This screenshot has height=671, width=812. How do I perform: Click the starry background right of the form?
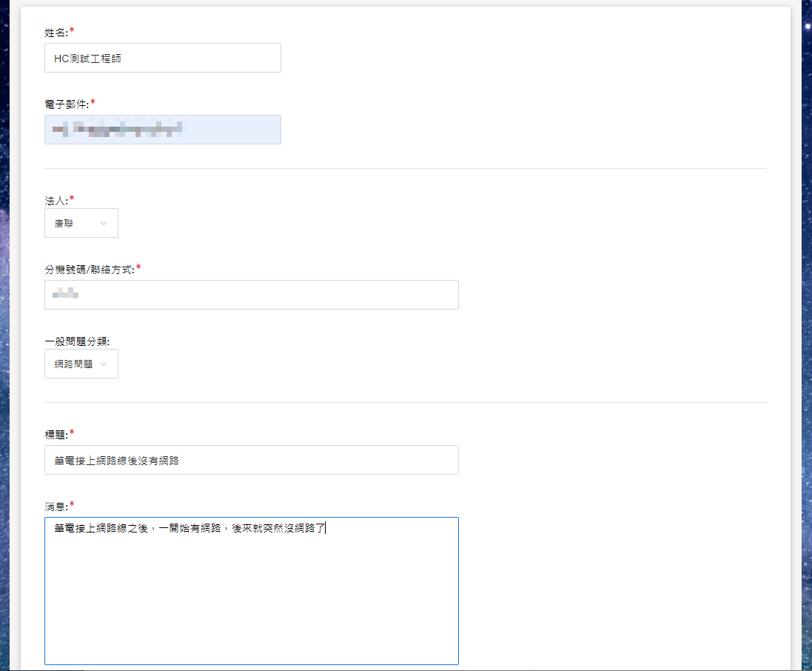[x=806, y=333]
